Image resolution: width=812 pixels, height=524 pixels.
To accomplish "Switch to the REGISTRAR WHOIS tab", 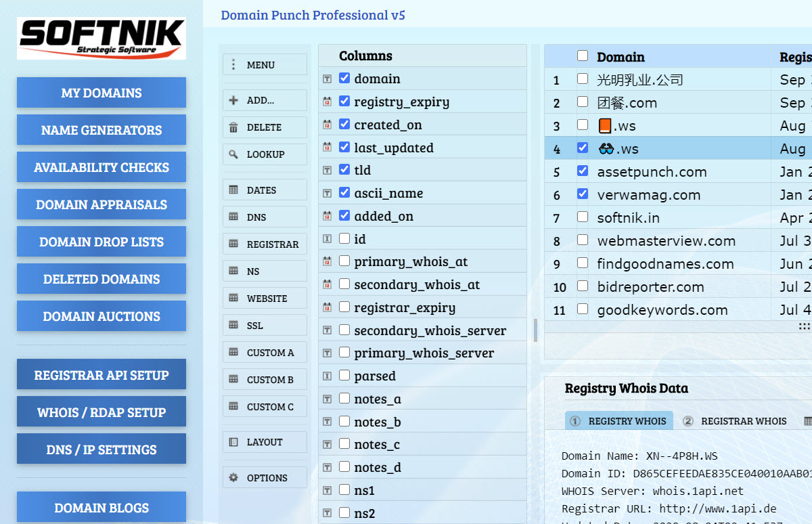I will tap(735, 420).
